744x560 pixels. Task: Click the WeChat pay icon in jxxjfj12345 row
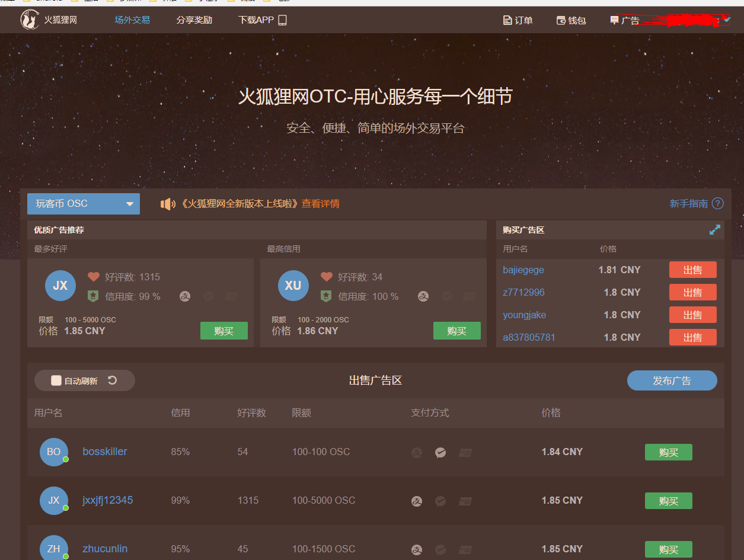[x=440, y=501]
